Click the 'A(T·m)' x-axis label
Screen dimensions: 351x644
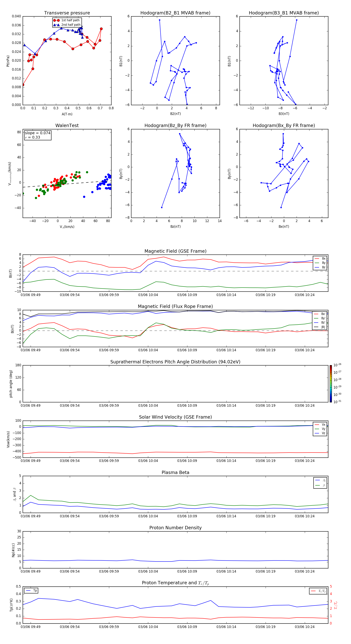67,114
